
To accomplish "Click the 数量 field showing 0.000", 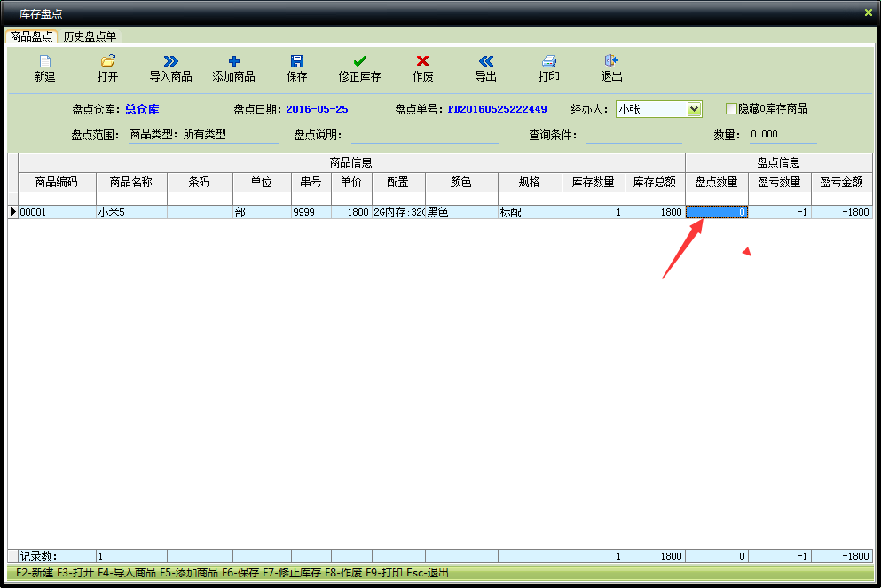I will click(x=783, y=135).
